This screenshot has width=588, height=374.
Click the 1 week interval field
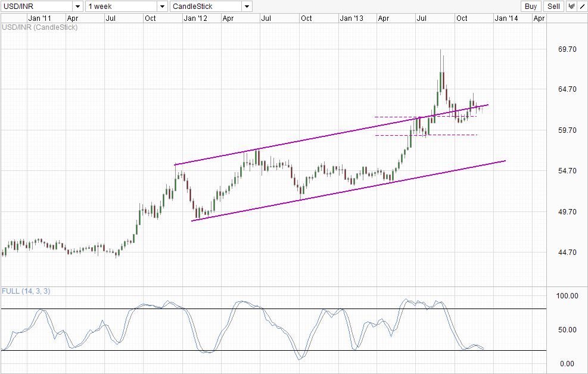(x=122, y=7)
